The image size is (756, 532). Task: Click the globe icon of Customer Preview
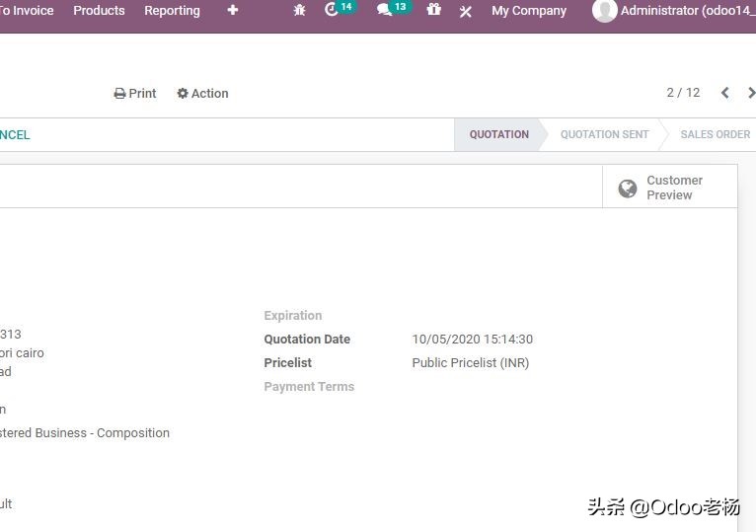tap(628, 189)
